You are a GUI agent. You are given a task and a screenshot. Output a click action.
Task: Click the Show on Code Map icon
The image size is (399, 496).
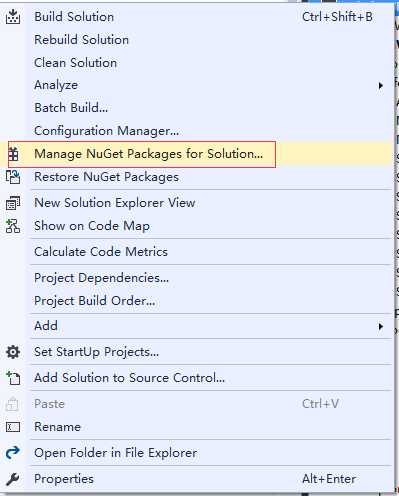click(x=13, y=226)
